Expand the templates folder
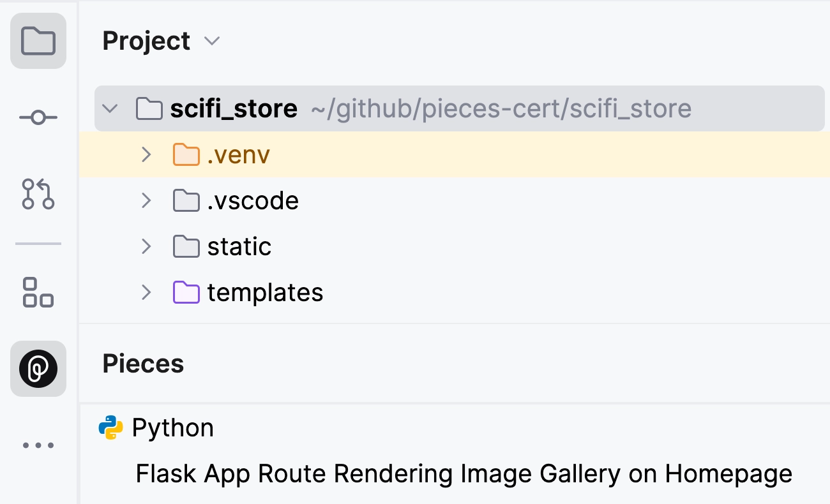The width and height of the screenshot is (830, 504). click(x=146, y=292)
